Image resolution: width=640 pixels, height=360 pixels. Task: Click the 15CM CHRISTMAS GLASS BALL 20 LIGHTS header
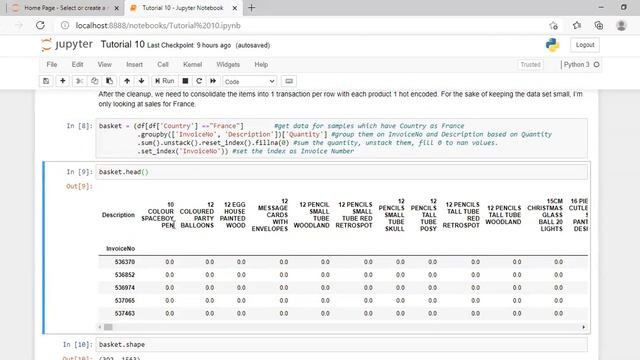545,215
